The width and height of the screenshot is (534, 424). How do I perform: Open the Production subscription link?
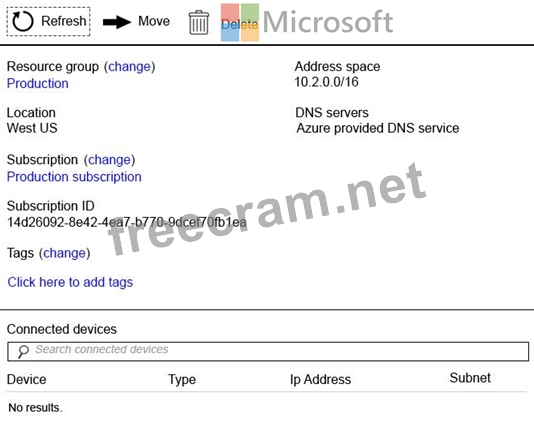[74, 177]
